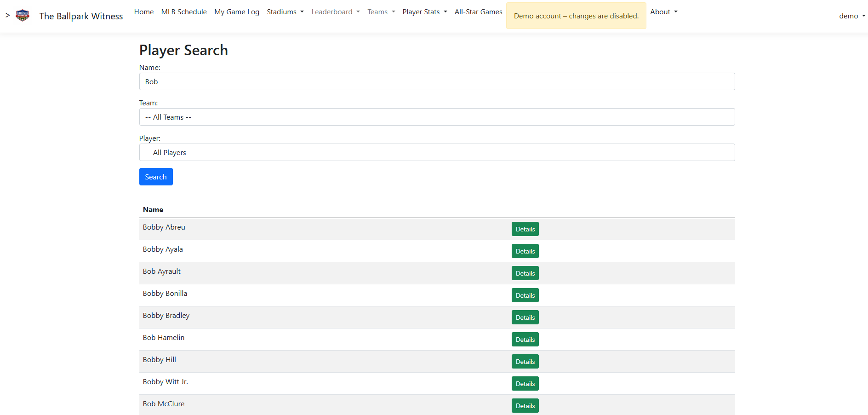Click The Ballpark Witness site title

[81, 16]
